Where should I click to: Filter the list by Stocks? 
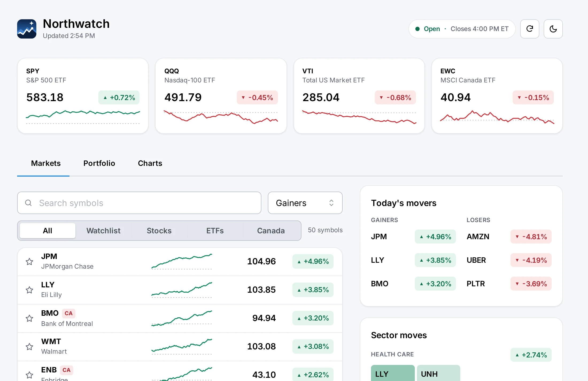point(159,231)
